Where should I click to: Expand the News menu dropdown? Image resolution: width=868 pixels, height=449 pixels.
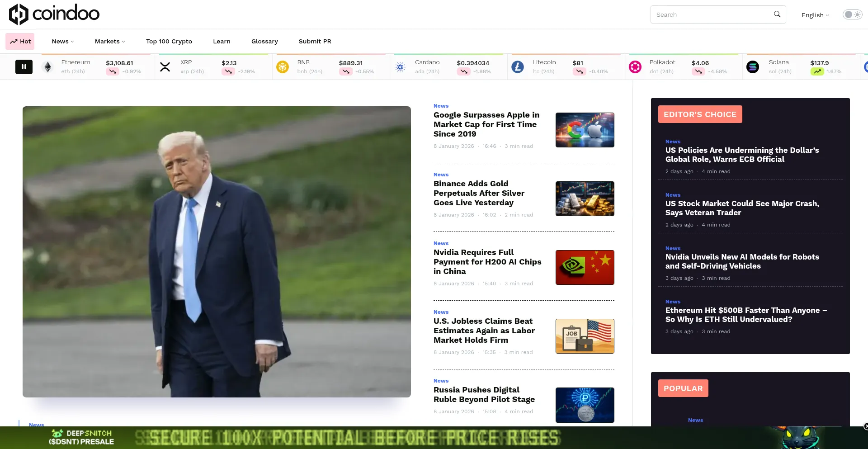point(62,41)
